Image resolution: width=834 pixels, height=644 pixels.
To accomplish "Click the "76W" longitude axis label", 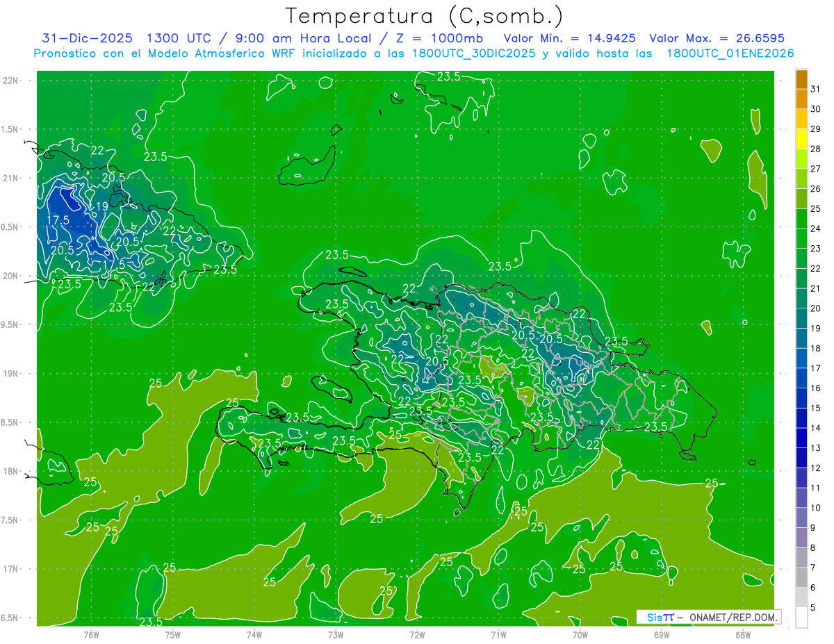I will coord(91,634).
